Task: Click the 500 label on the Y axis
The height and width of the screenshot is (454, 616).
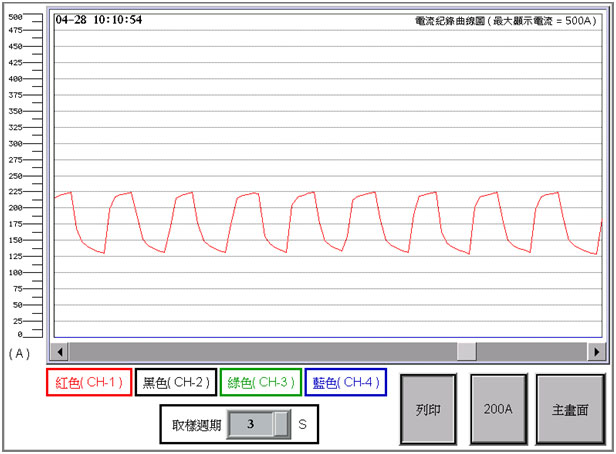Action: click(x=15, y=17)
